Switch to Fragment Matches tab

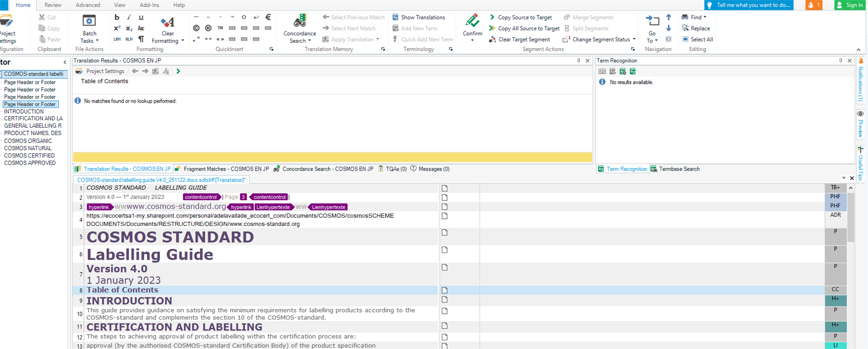pyautogui.click(x=222, y=169)
